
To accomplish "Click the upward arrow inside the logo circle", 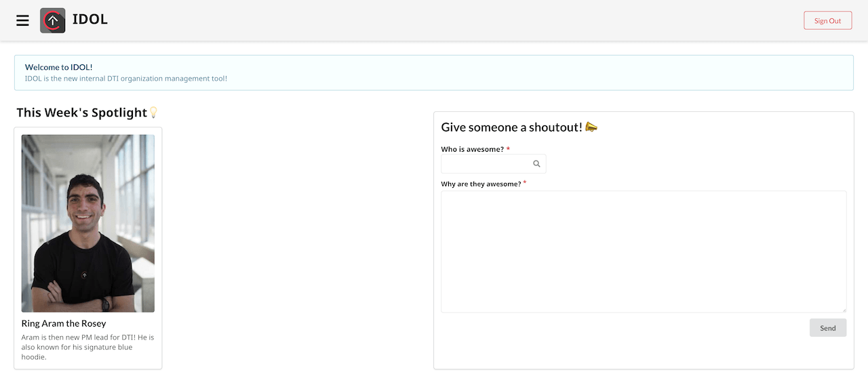I will tap(52, 20).
